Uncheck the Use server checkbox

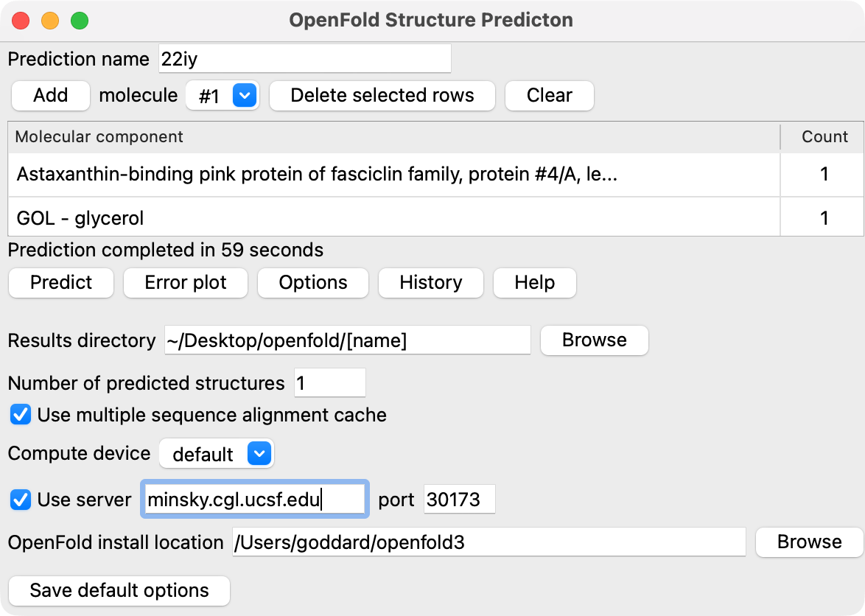click(21, 500)
